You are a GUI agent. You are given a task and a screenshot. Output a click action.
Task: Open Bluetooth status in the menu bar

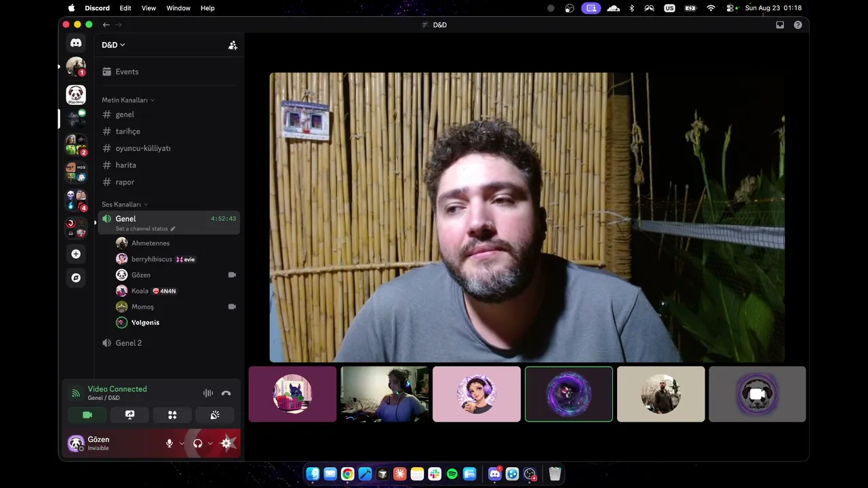pyautogui.click(x=631, y=8)
